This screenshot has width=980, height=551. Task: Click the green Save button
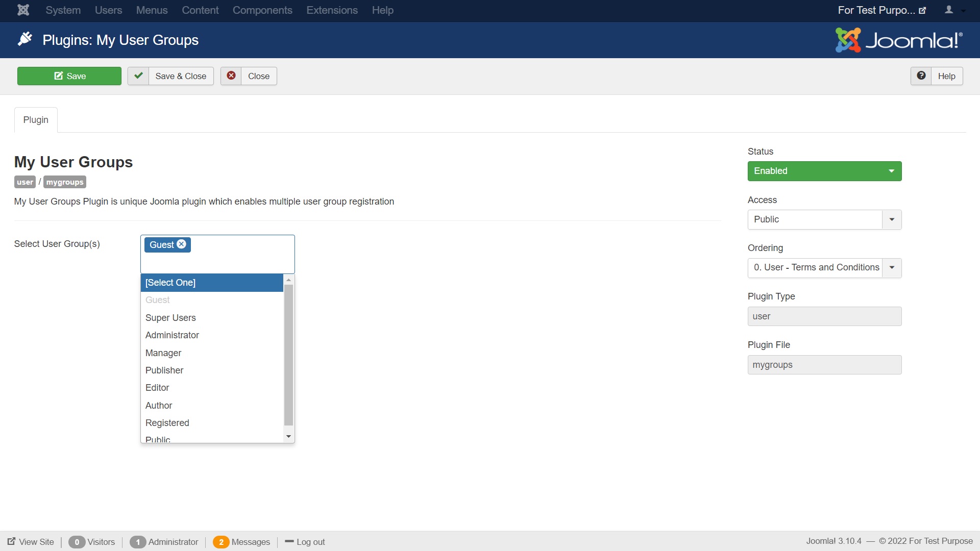pyautogui.click(x=69, y=76)
